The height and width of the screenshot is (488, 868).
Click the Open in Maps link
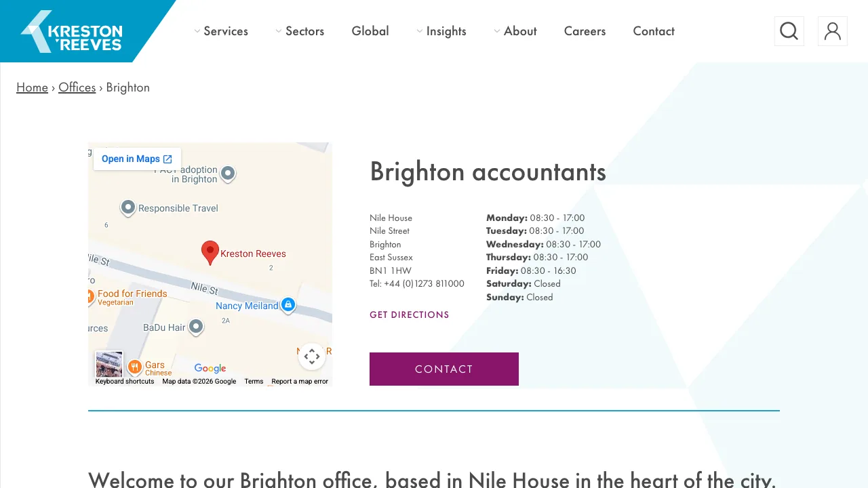click(x=137, y=159)
